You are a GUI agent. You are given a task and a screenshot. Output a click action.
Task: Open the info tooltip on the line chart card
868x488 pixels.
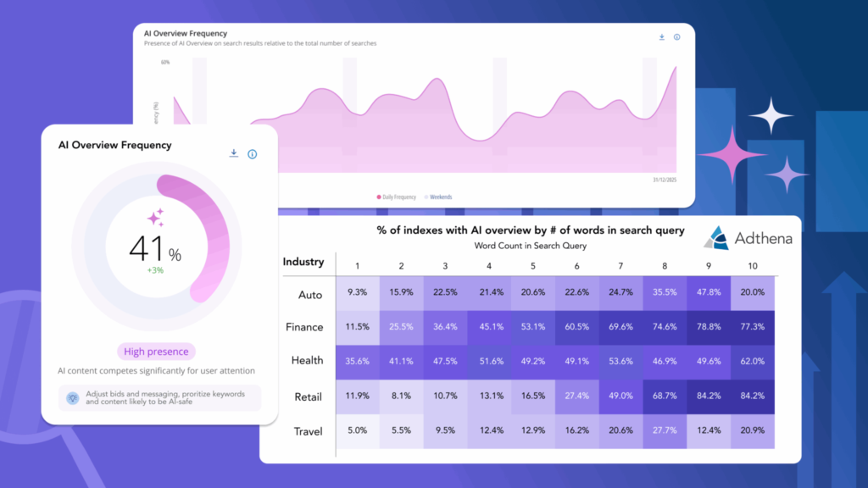tap(676, 37)
